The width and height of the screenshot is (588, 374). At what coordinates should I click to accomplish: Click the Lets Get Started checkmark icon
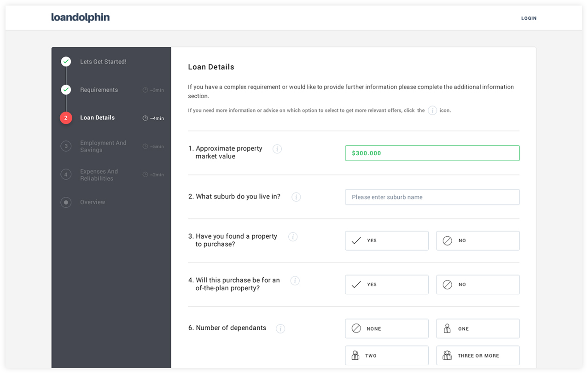[x=66, y=61]
